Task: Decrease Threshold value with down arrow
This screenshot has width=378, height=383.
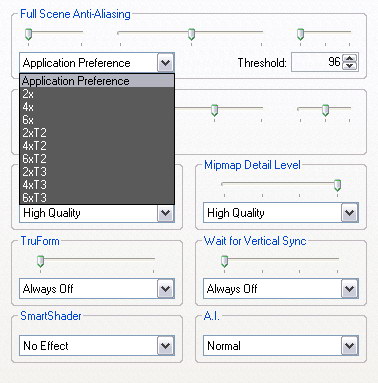Action: pos(349,66)
